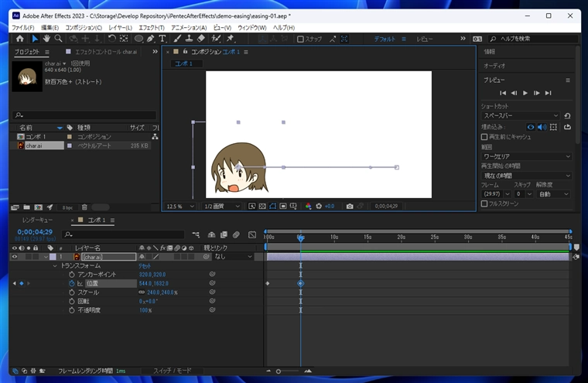This screenshot has height=383, width=588.
Task: Select the Zoom magnifier tool
Action: pos(58,38)
